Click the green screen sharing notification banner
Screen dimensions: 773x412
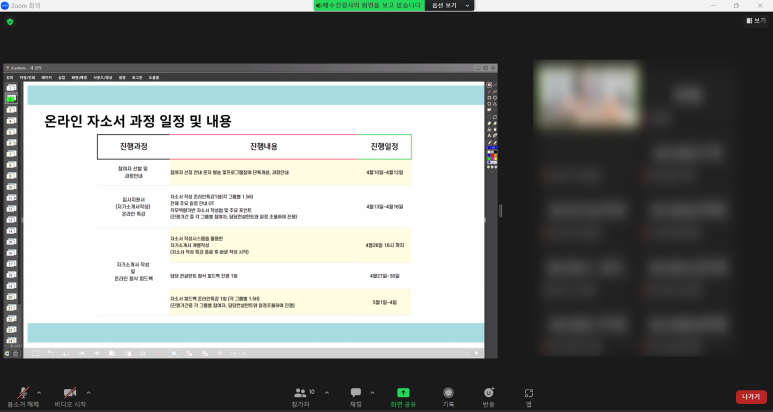point(367,5)
